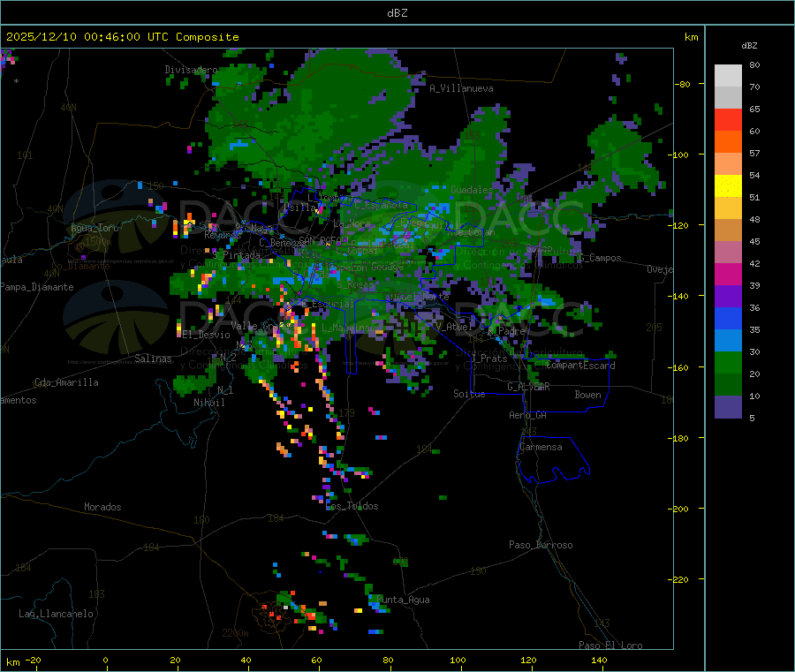The image size is (795, 672).
Task: Select the 'Pampa_Diamante' place label
Action: tap(37, 287)
